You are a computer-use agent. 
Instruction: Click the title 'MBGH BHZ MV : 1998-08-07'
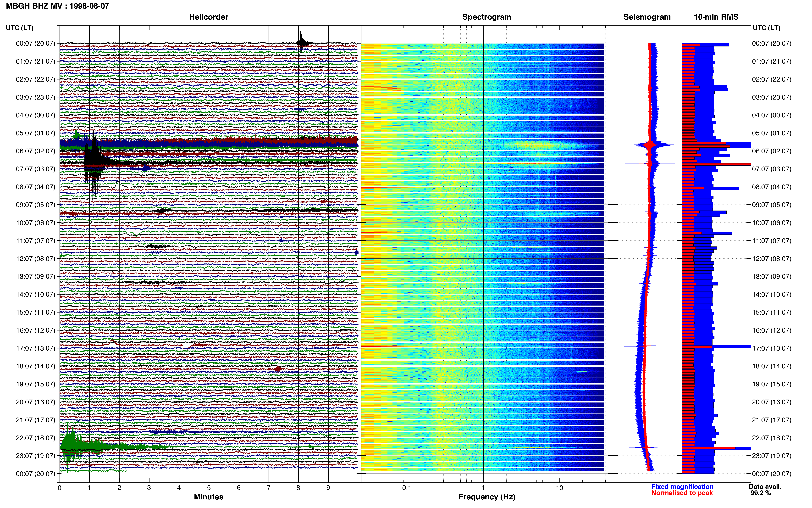pos(57,6)
